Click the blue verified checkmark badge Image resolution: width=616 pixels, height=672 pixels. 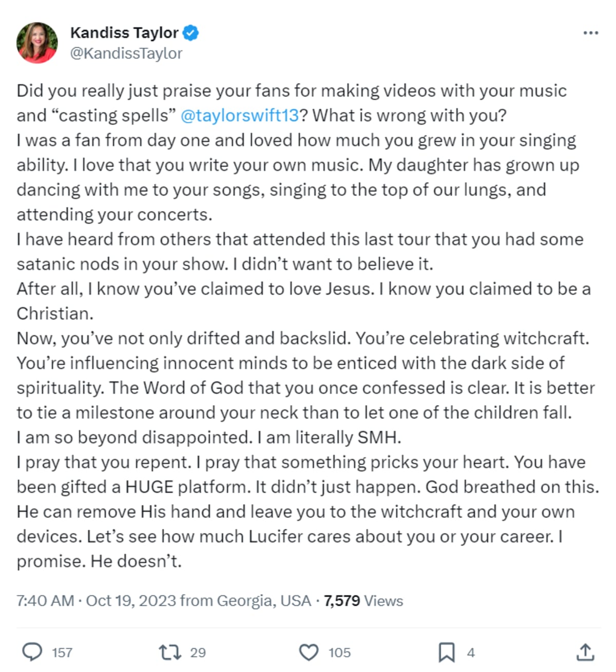tap(191, 33)
